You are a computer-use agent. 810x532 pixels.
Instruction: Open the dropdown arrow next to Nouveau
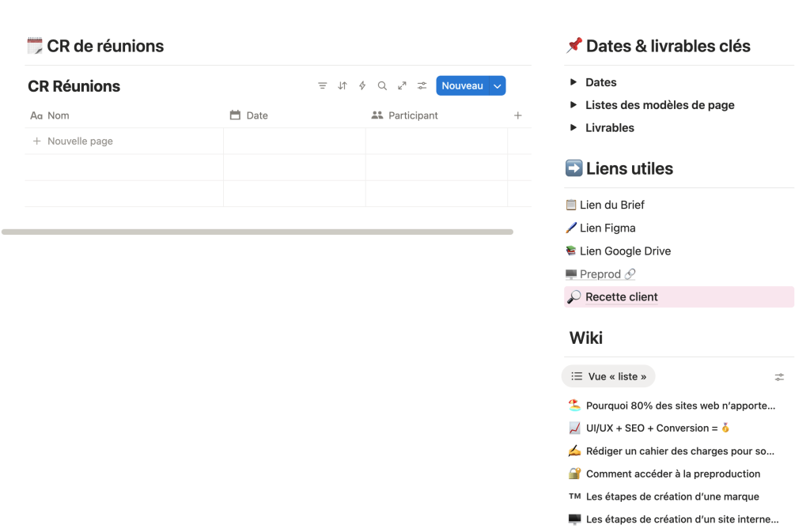point(497,86)
